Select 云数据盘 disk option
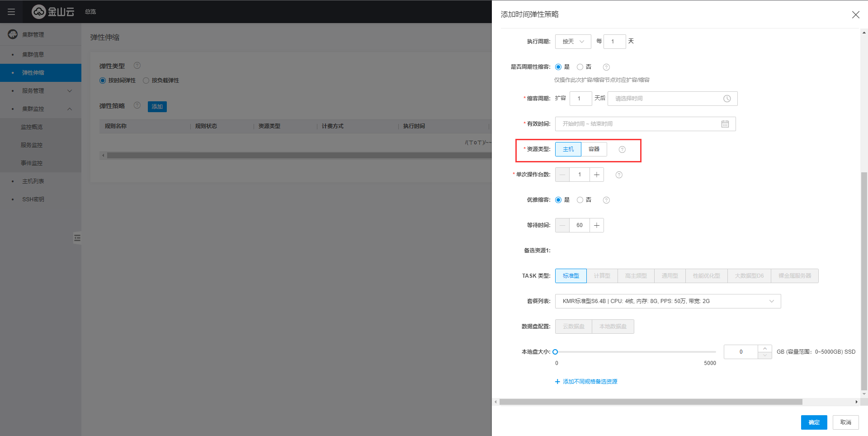Image resolution: width=868 pixels, height=436 pixels. click(574, 327)
